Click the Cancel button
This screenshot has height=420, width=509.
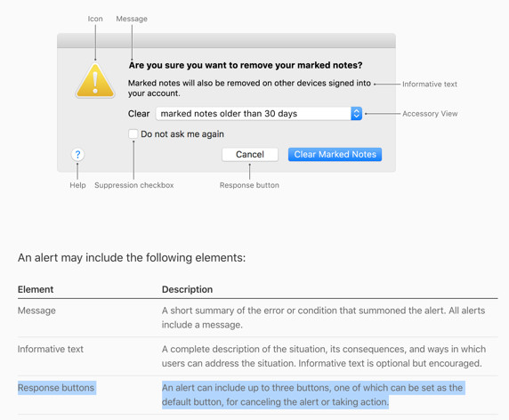coord(250,155)
